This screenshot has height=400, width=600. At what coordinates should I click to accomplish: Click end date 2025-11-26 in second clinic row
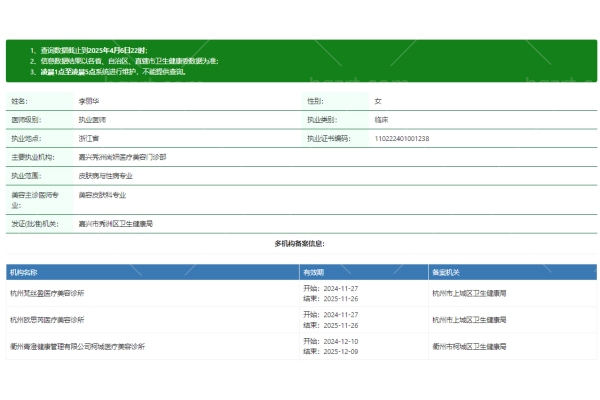click(x=341, y=325)
